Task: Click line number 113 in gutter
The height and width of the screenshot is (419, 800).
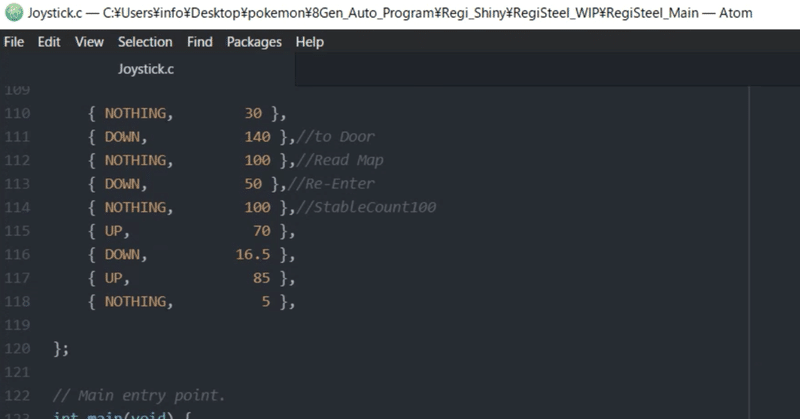Action: point(17,184)
